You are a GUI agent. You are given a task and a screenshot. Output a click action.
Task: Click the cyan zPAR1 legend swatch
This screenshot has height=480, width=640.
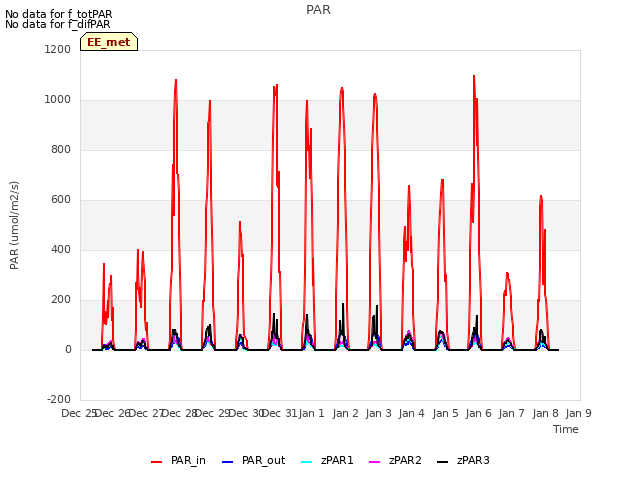pyautogui.click(x=307, y=462)
